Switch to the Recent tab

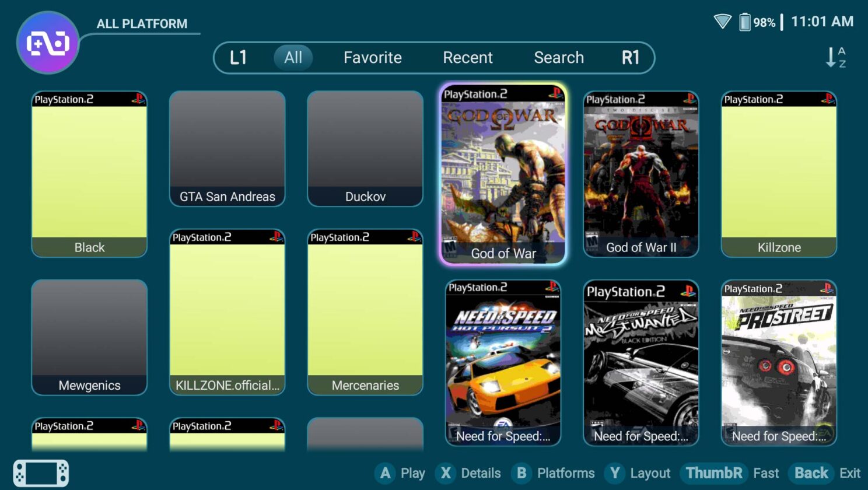(468, 57)
